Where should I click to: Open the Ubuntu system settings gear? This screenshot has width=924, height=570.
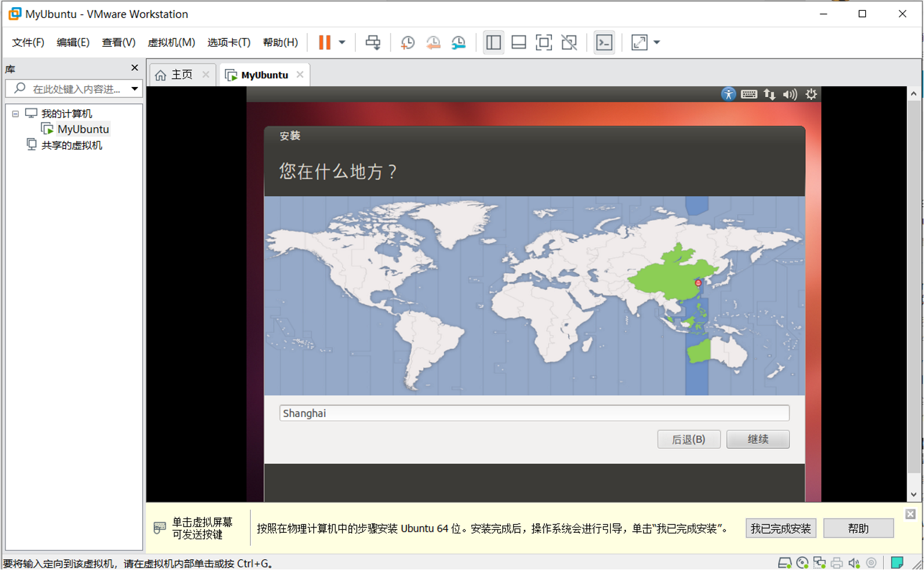811,94
